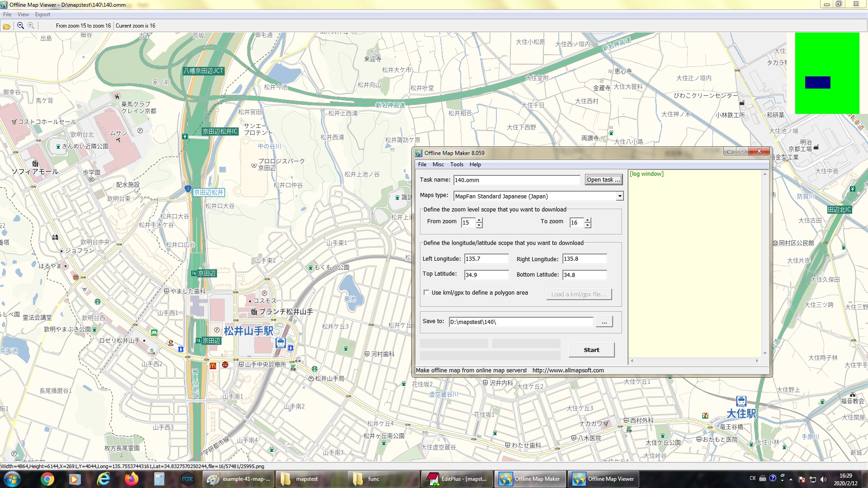Viewport: 868px width, 488px height.
Task: Click Load a kml/gpx file button
Action: coord(579,294)
